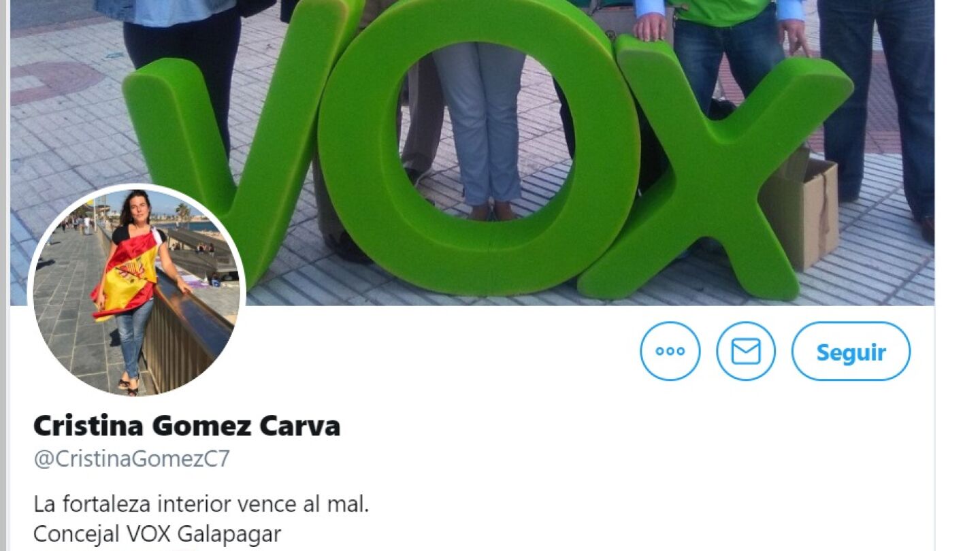Select the display name Cristina Gomez Carva

[x=187, y=426]
